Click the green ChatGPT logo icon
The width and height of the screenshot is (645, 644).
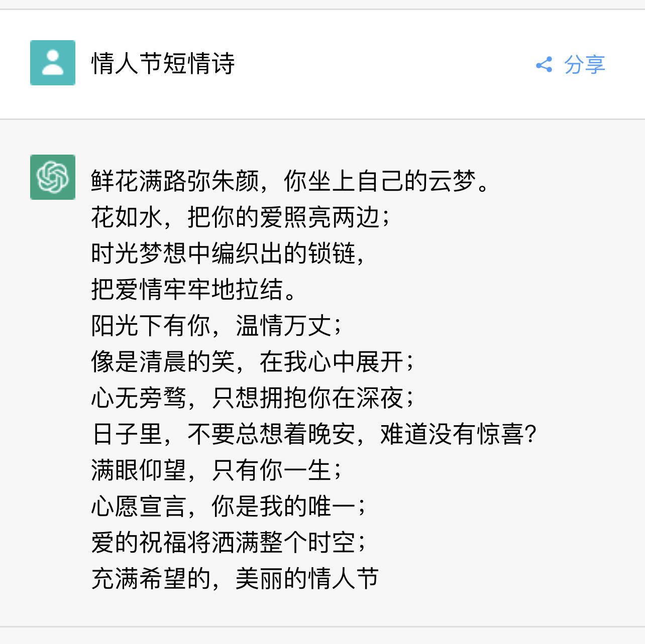pyautogui.click(x=53, y=177)
